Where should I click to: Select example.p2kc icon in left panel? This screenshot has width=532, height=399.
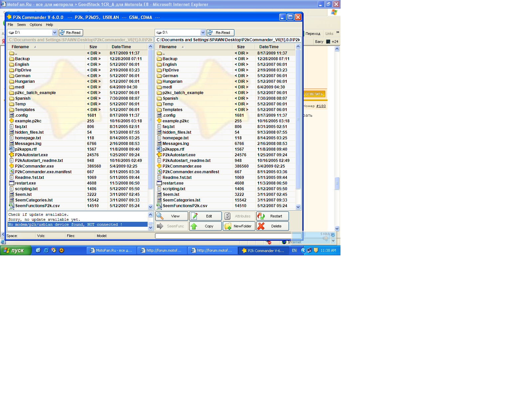pos(12,121)
